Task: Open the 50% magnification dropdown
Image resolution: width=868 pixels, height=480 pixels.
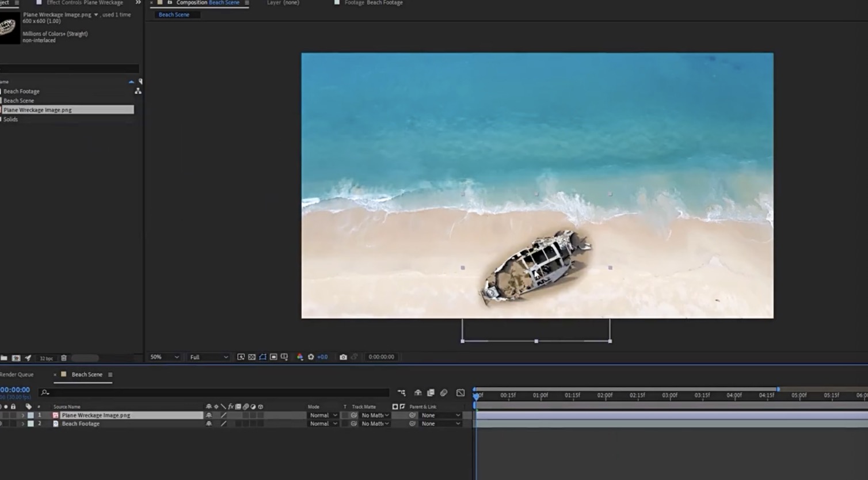Action: 164,357
